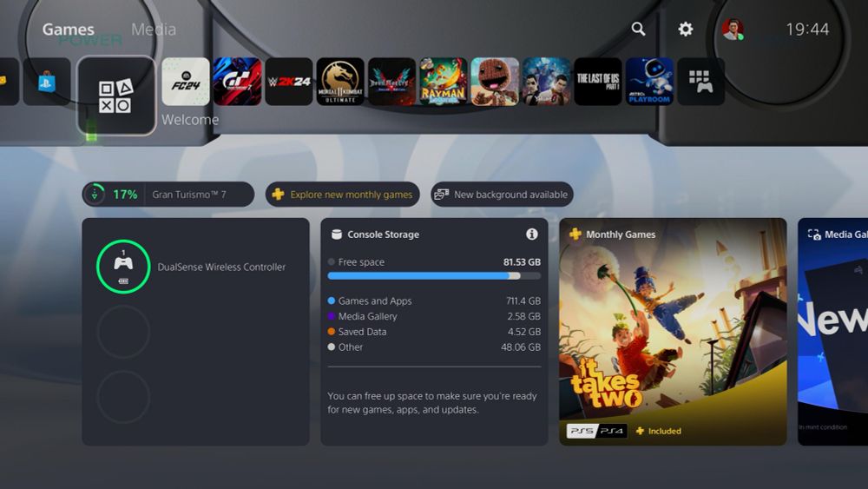Image resolution: width=868 pixels, height=489 pixels.
Task: Click the Media Gallery 2.58 GB row
Action: tap(434, 316)
